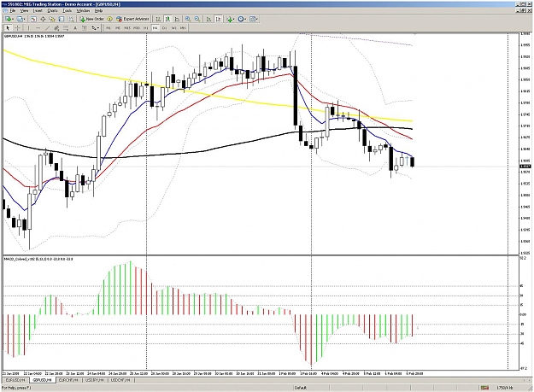Switch chart to bar chart mode
The image size is (534, 392).
[x=158, y=19]
